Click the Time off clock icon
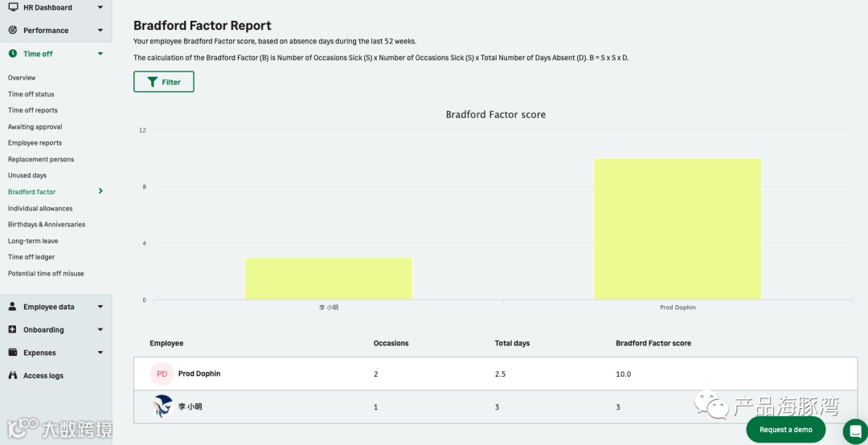868x445 pixels. tap(13, 54)
